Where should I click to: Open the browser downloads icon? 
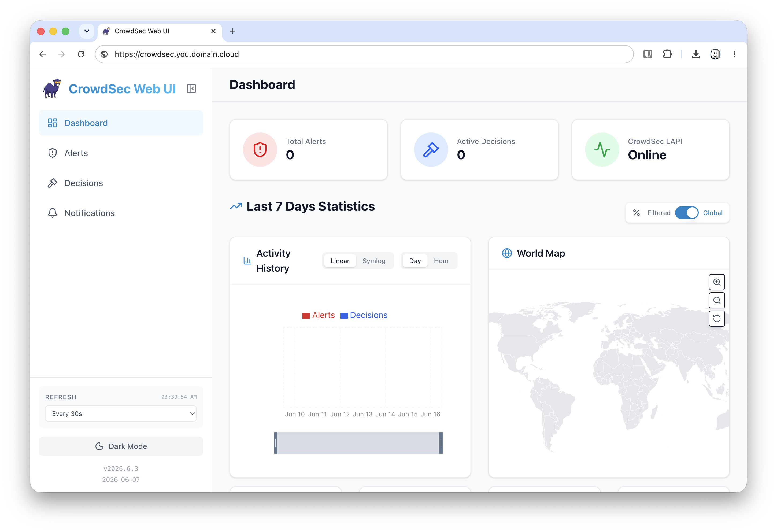pos(696,54)
